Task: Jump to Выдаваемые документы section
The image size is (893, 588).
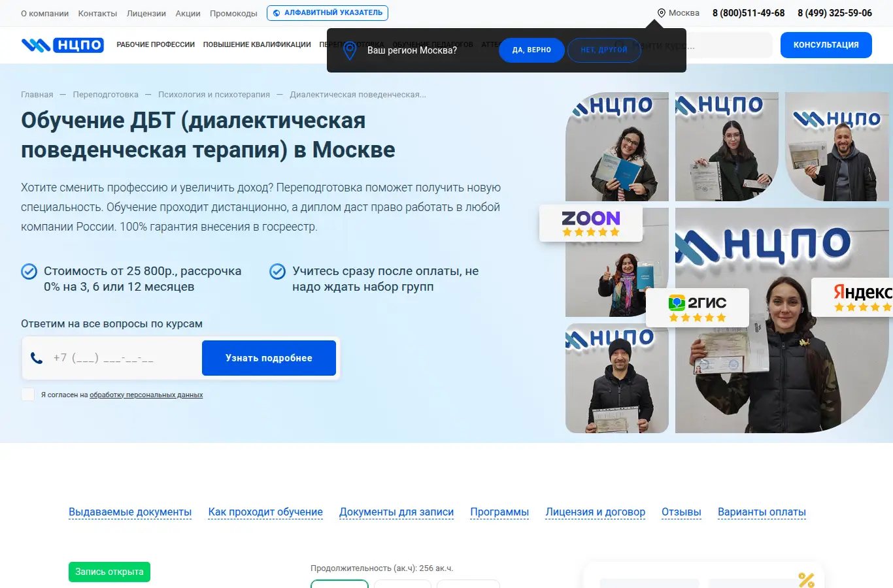Action: (x=130, y=512)
